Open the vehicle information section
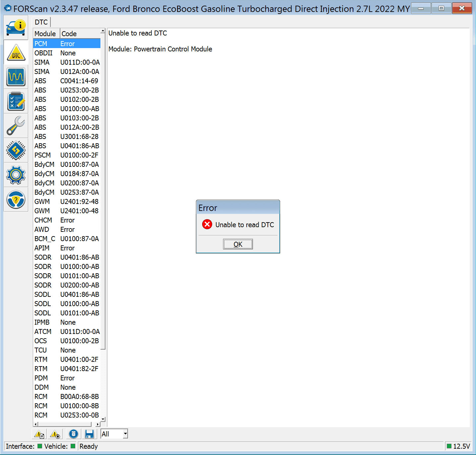Screen dimensions: 476x455 tap(16, 28)
